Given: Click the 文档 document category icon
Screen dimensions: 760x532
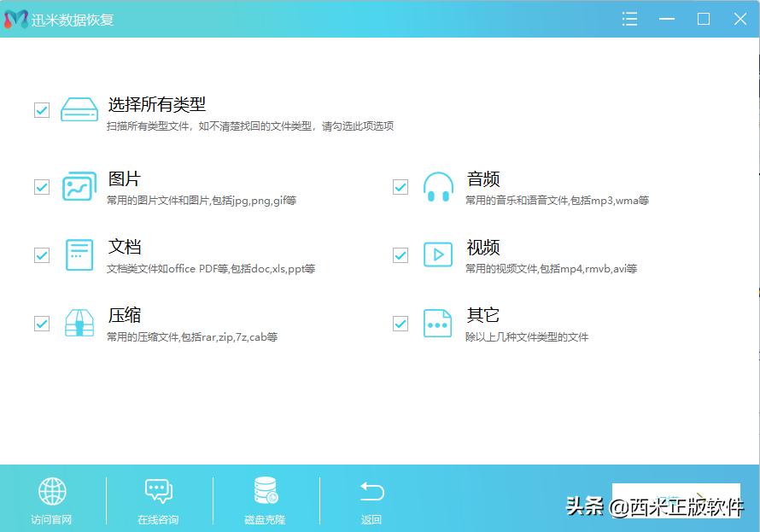Looking at the screenshot, I should (x=79, y=254).
